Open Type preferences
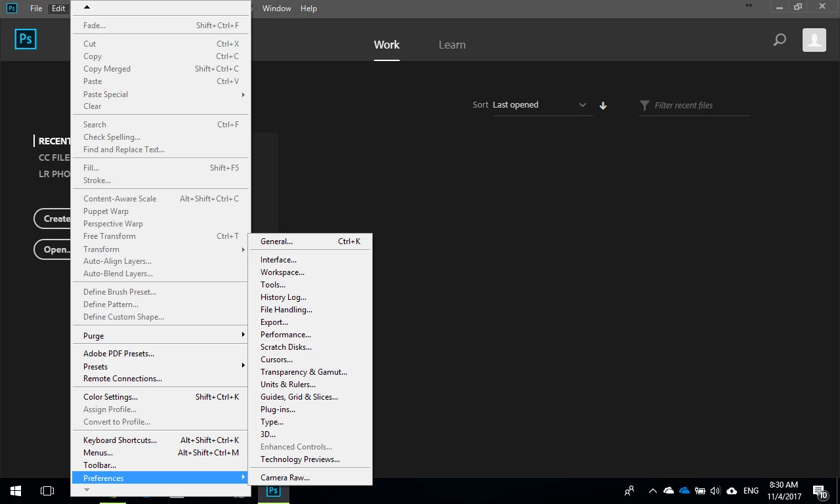840x504 pixels. point(310,422)
